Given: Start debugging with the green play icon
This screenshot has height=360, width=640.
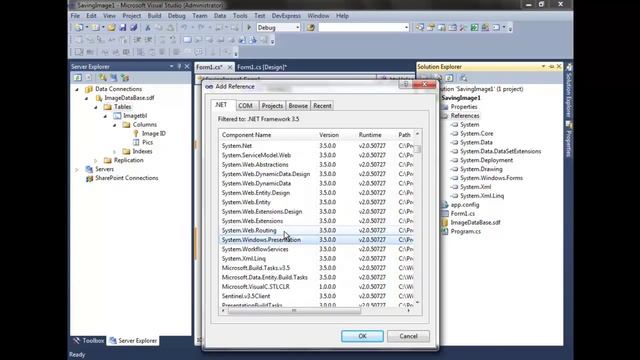Looking at the screenshot, I should click(249, 27).
